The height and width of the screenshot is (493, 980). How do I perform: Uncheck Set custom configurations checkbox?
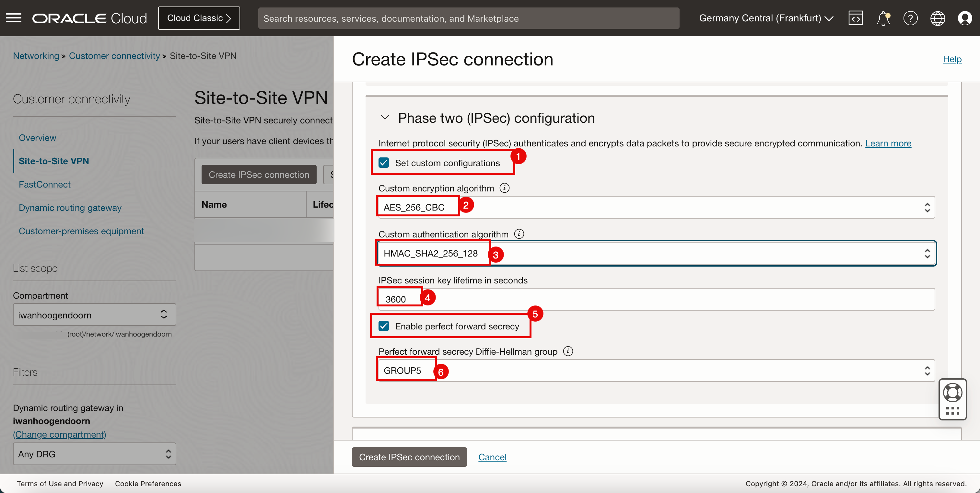click(383, 163)
